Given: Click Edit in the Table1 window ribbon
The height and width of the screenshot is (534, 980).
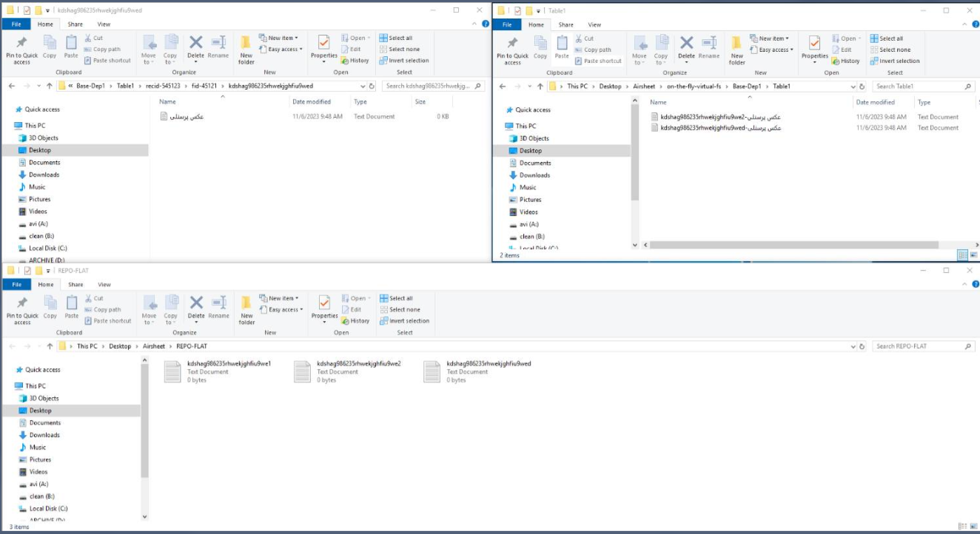Looking at the screenshot, I should pyautogui.click(x=842, y=50).
